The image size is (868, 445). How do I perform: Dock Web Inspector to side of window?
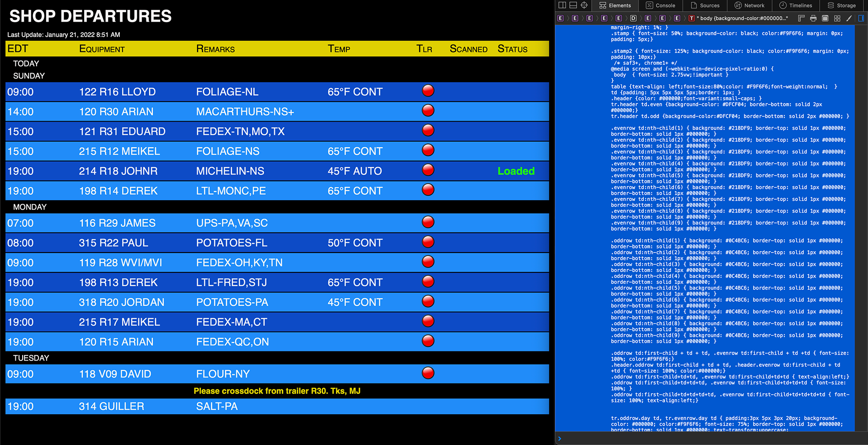[x=562, y=5]
